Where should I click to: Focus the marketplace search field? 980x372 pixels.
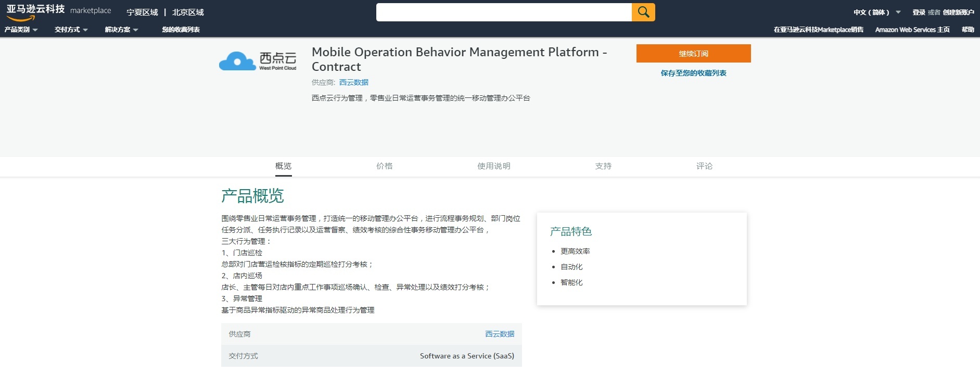[x=504, y=12]
